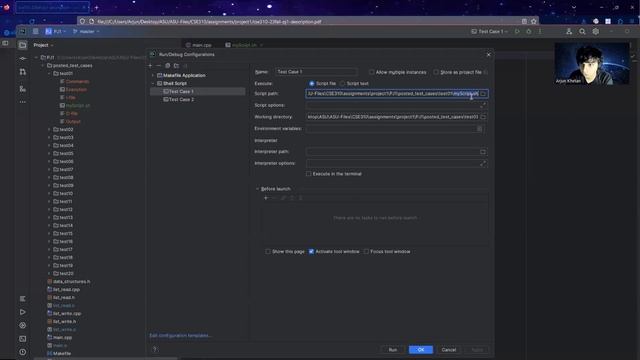Uncheck Activate tool window checkbox
The width and height of the screenshot is (640, 360).
[x=311, y=251]
